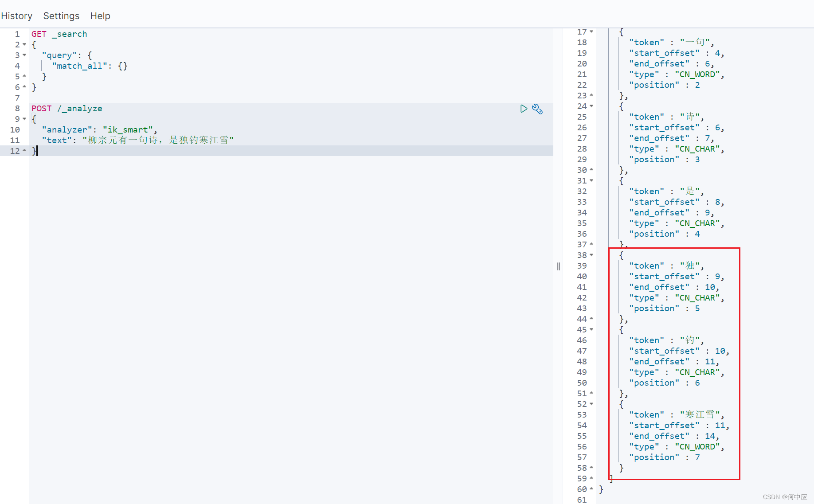Toggle the fold marker at output line 23

(x=591, y=96)
